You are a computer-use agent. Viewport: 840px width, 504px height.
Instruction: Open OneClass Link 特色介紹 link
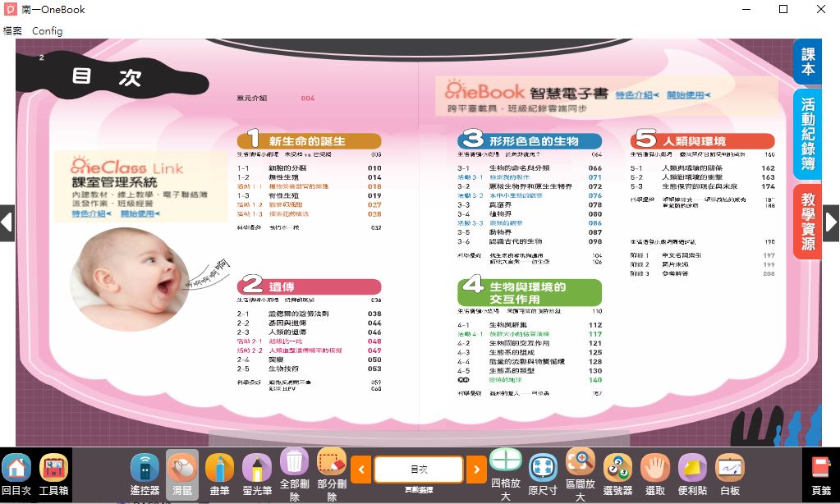pos(92,213)
